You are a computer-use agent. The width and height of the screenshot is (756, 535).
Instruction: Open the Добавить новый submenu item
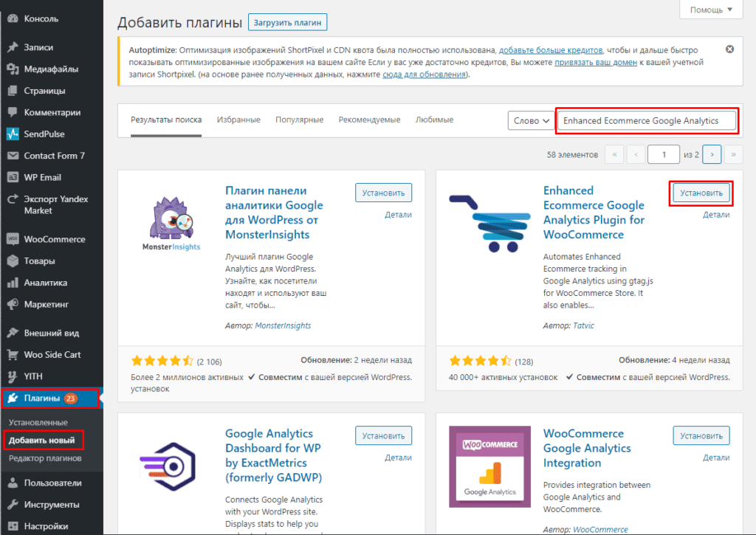point(42,440)
